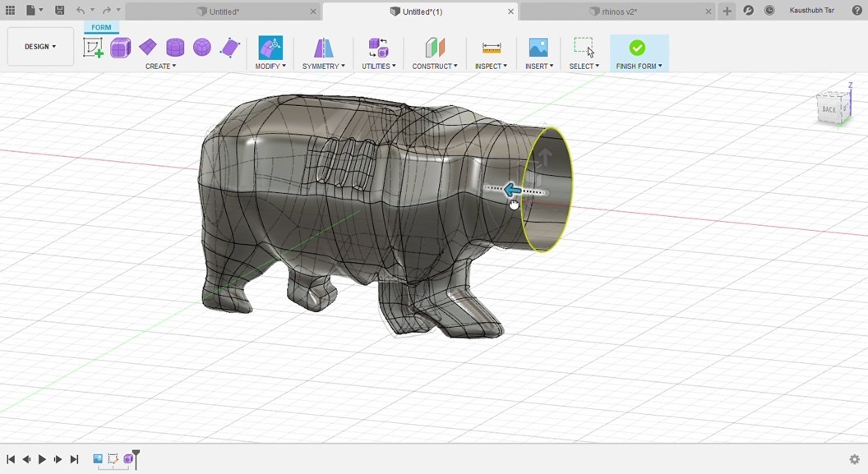Select the purple form feature in timeline
The width and height of the screenshot is (868, 474).
(x=128, y=458)
